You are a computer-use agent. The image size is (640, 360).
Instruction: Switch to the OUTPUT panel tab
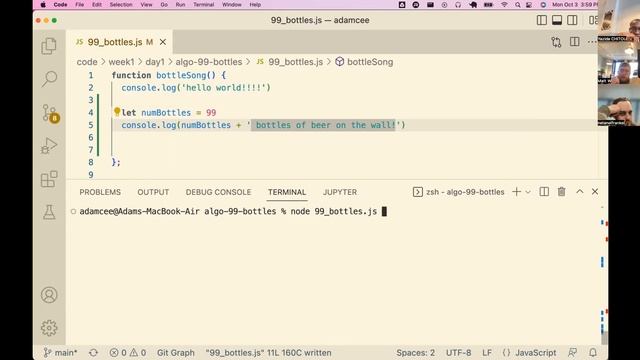(x=153, y=192)
